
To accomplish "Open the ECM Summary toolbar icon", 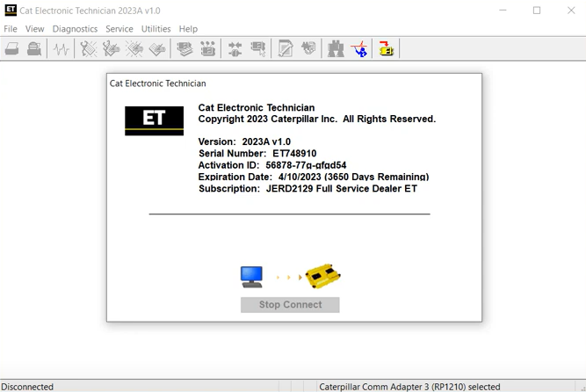I will click(184, 49).
